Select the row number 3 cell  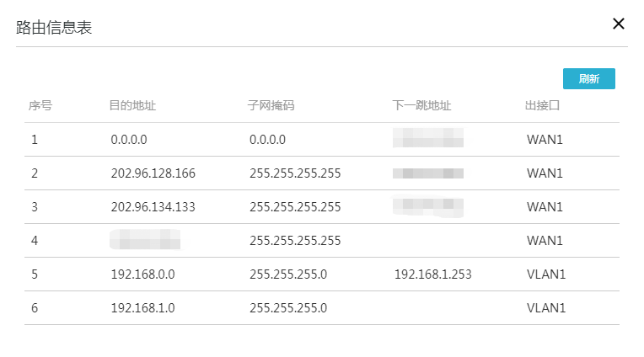[x=35, y=207]
